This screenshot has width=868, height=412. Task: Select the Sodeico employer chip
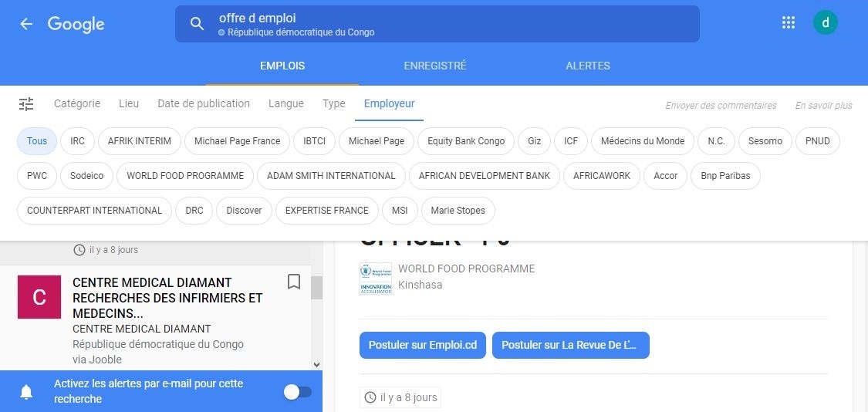tap(86, 176)
